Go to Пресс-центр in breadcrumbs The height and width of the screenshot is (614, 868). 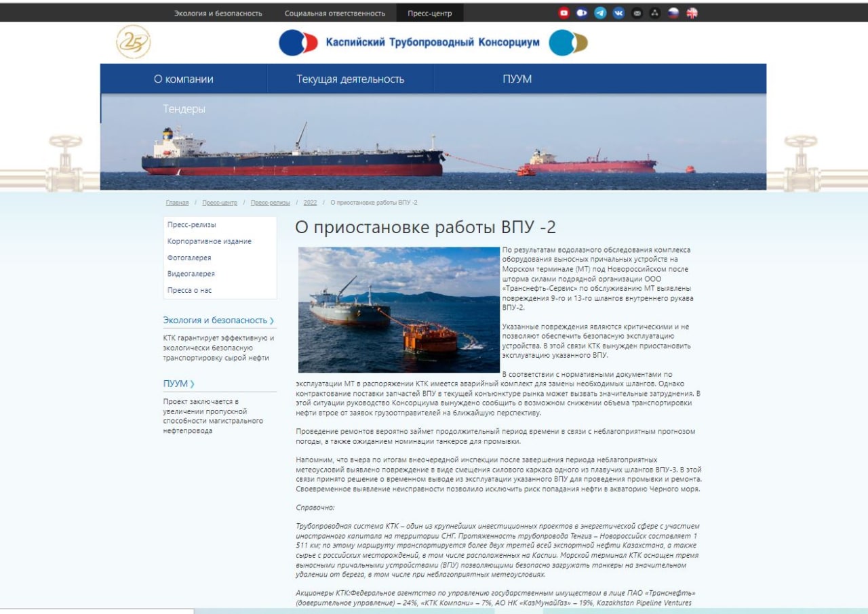220,203
